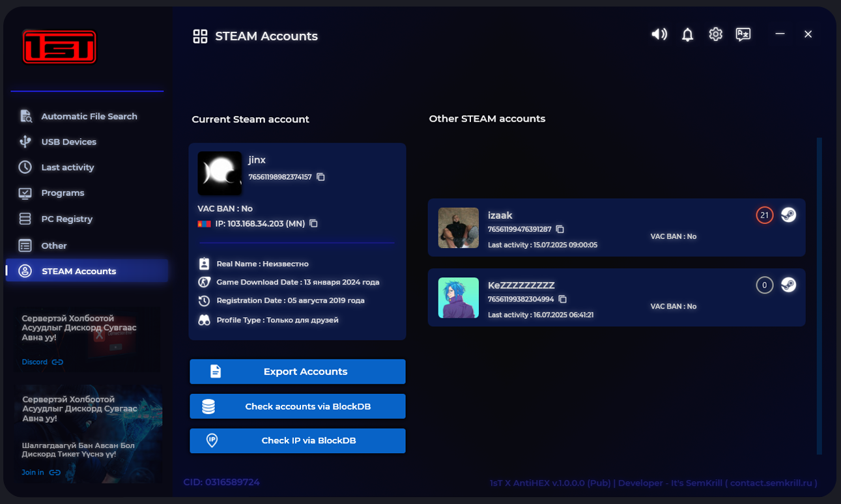Click Export Accounts button
This screenshot has height=504, width=841.
(x=298, y=371)
